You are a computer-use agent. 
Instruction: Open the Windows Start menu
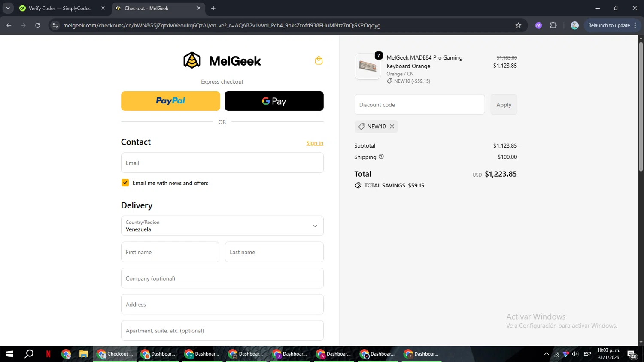click(x=9, y=354)
